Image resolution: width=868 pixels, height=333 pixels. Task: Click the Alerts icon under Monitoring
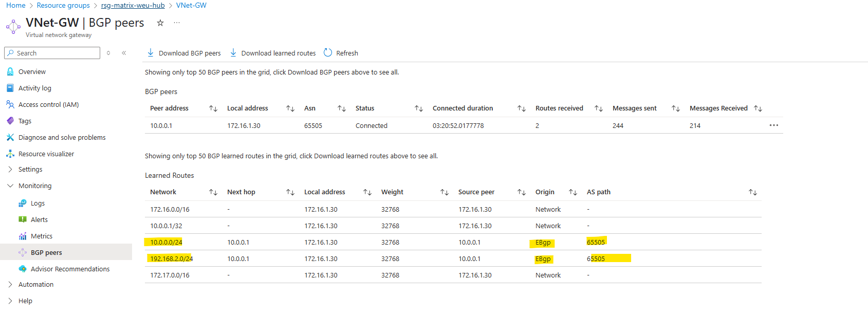tap(23, 219)
